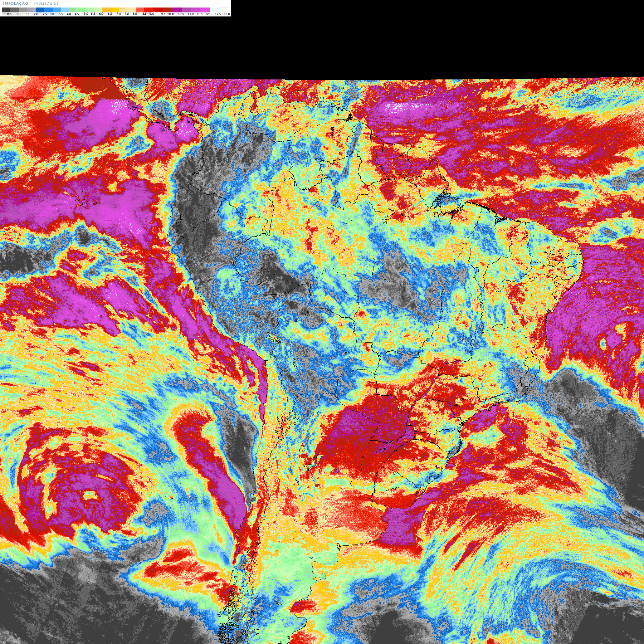Image resolution: width=644 pixels, height=644 pixels.
Task: Click the 4.0 legend value
Action: click(x=69, y=14)
